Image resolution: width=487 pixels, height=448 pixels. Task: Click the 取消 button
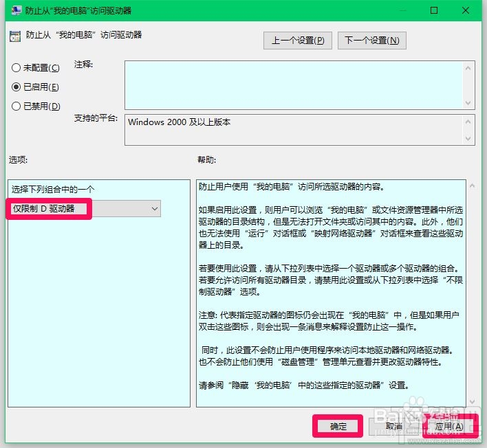[394, 426]
